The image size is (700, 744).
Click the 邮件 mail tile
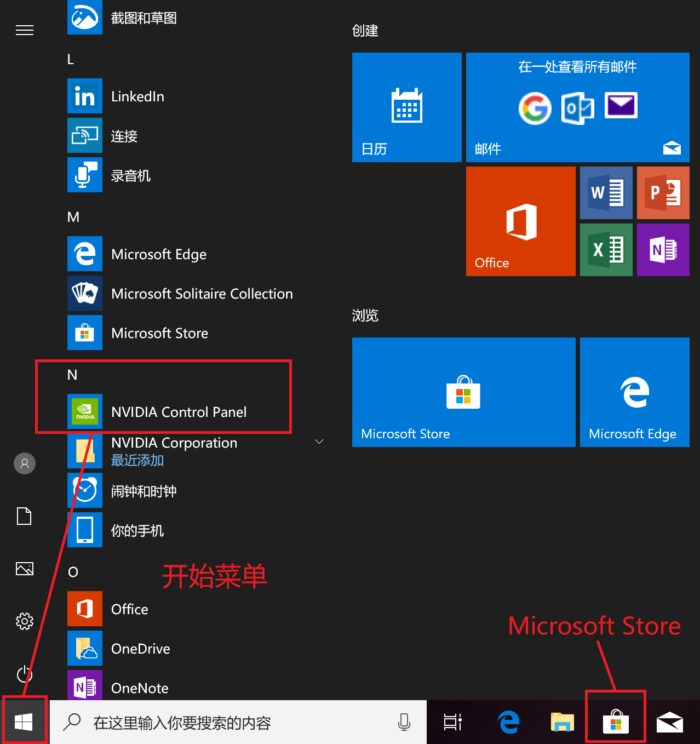click(577, 107)
